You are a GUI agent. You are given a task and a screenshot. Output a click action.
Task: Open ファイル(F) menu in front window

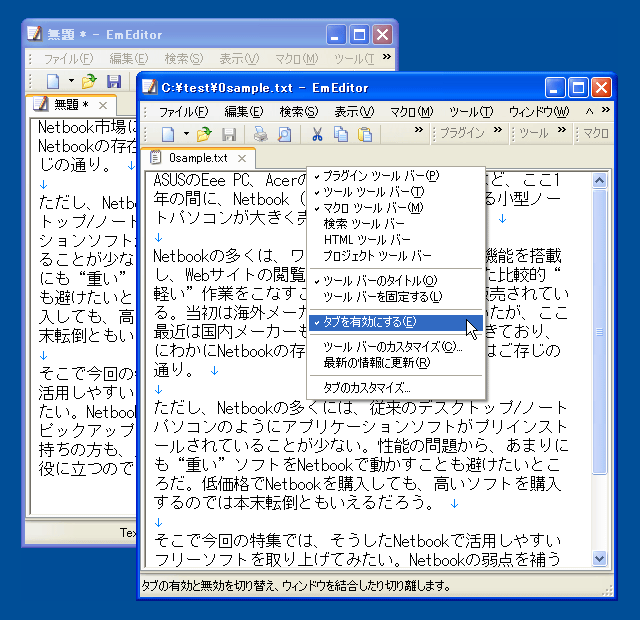point(183,111)
